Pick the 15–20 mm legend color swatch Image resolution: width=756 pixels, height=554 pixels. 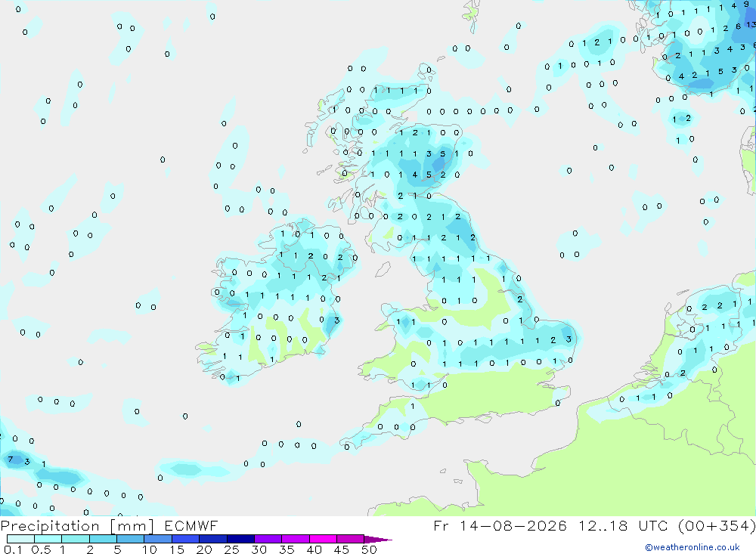[186, 539]
